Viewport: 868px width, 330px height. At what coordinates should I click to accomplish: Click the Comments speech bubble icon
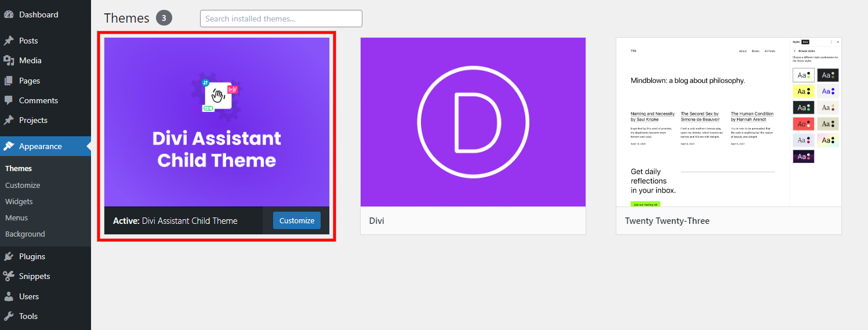pyautogui.click(x=9, y=100)
